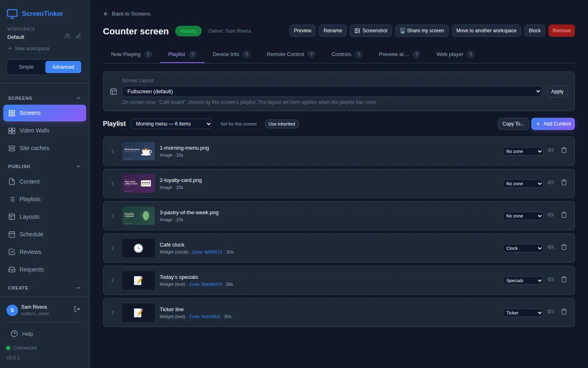Select the Advanced mode toggle
Viewport: 588px width, 368px height.
coord(63,67)
